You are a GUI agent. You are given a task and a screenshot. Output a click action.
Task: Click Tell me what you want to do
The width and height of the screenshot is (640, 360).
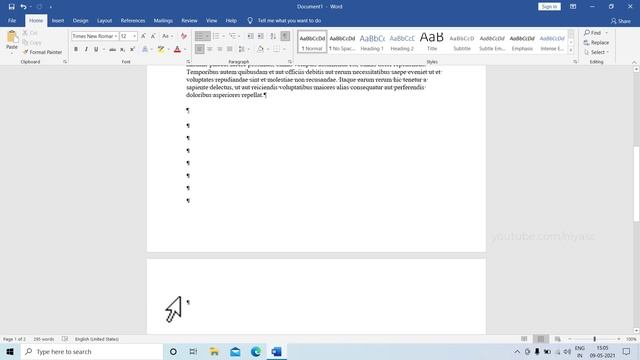pos(289,20)
